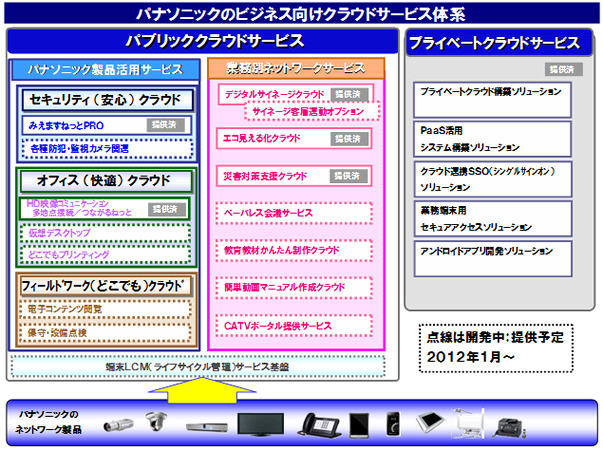The width and height of the screenshot is (603, 451).
Task: Open クラウド連携SSO ソリューション box
Action: pyautogui.click(x=493, y=179)
